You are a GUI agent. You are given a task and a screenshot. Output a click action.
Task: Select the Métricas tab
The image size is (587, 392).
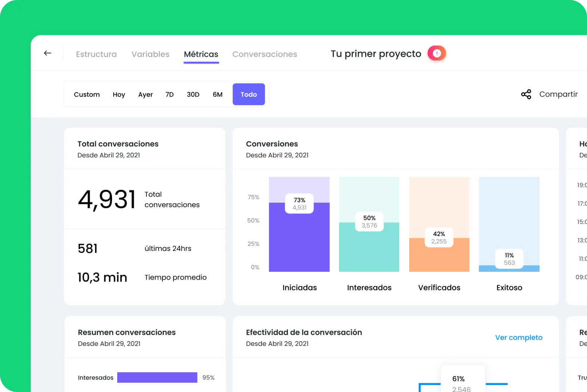pyautogui.click(x=201, y=55)
